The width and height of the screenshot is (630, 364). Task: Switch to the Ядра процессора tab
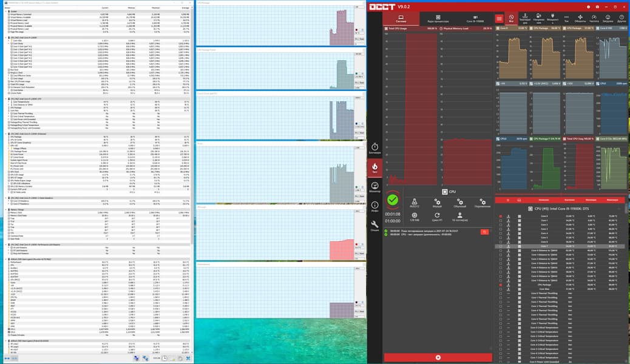(438, 19)
